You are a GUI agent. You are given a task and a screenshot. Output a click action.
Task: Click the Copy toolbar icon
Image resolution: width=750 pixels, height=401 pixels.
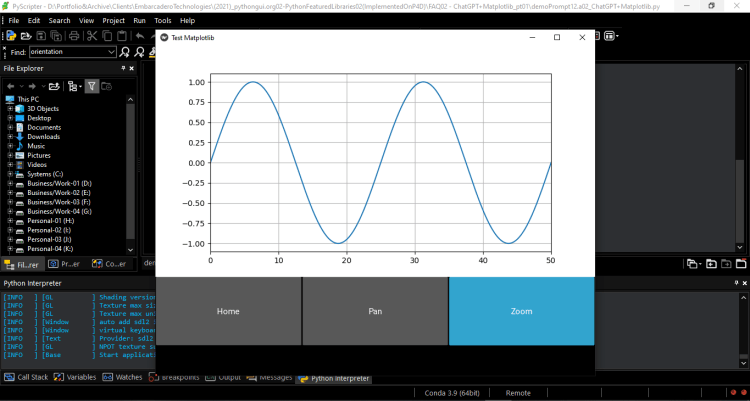coord(107,36)
